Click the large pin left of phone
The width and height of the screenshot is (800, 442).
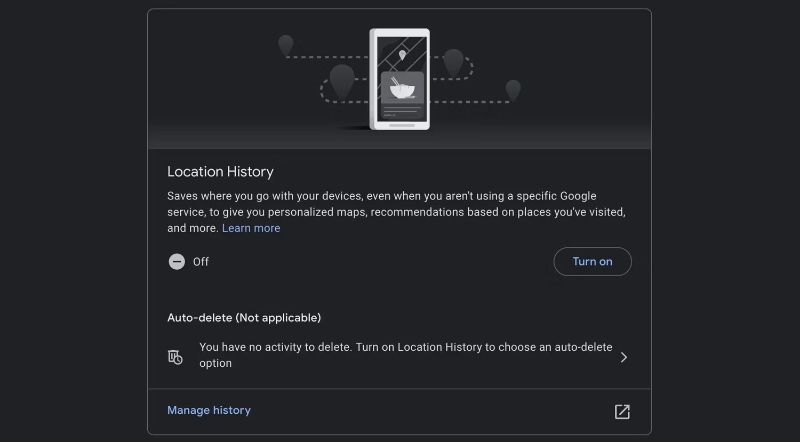(342, 81)
